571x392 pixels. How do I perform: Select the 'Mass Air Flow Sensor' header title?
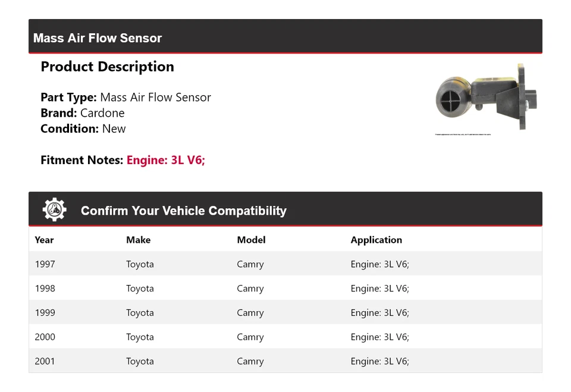98,38
